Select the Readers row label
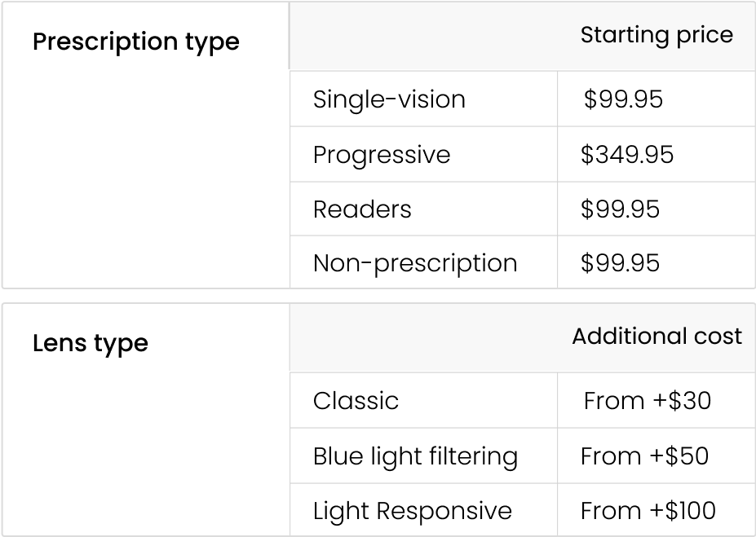This screenshot has width=756, height=537. [x=362, y=209]
